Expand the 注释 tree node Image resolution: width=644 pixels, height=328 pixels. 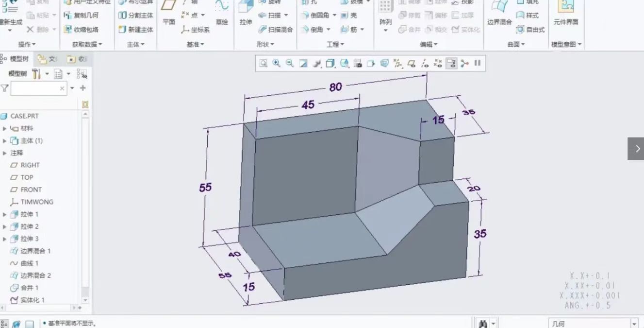[x=5, y=153]
